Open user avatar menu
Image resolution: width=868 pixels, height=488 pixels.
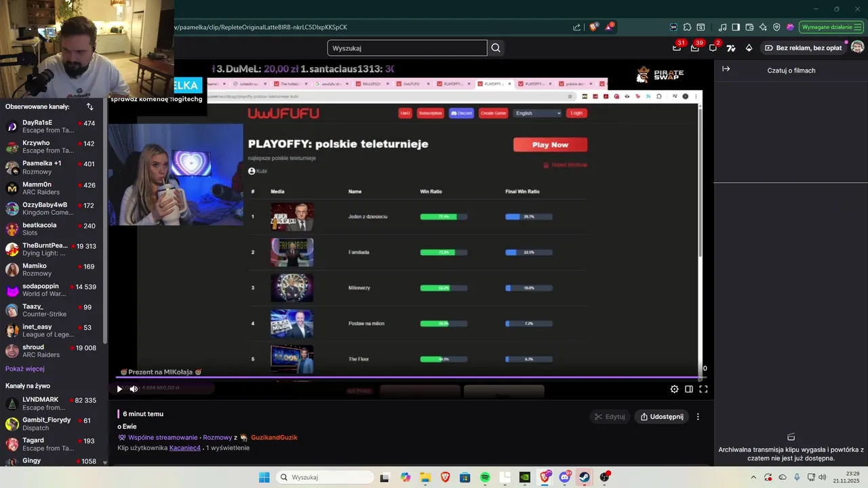pos(857,47)
